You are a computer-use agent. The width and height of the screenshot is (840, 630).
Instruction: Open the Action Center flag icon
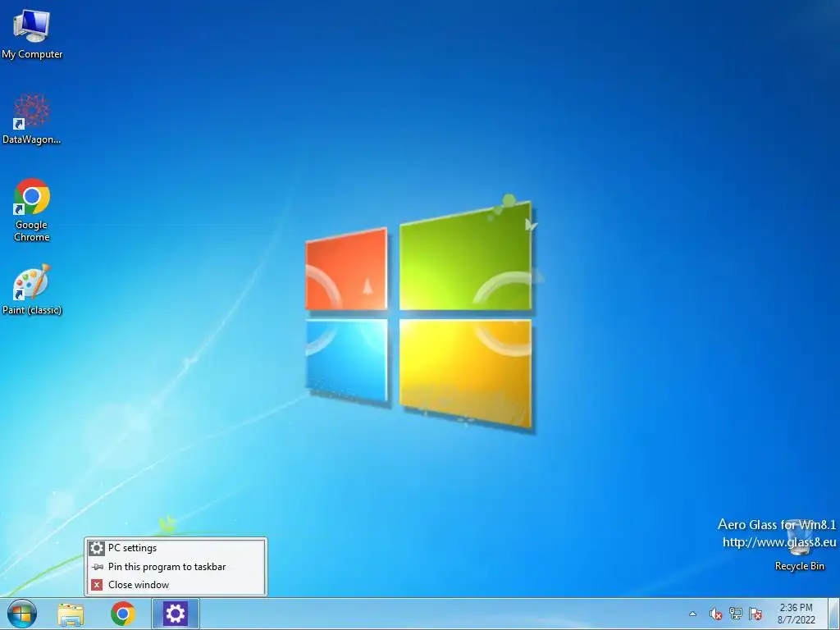click(x=756, y=614)
